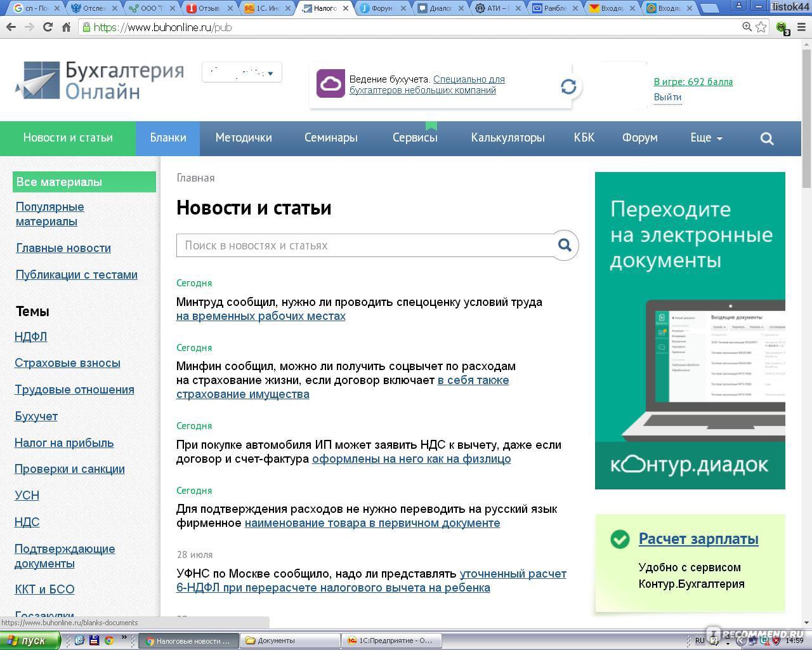Open Публикации с тестами

77,275
